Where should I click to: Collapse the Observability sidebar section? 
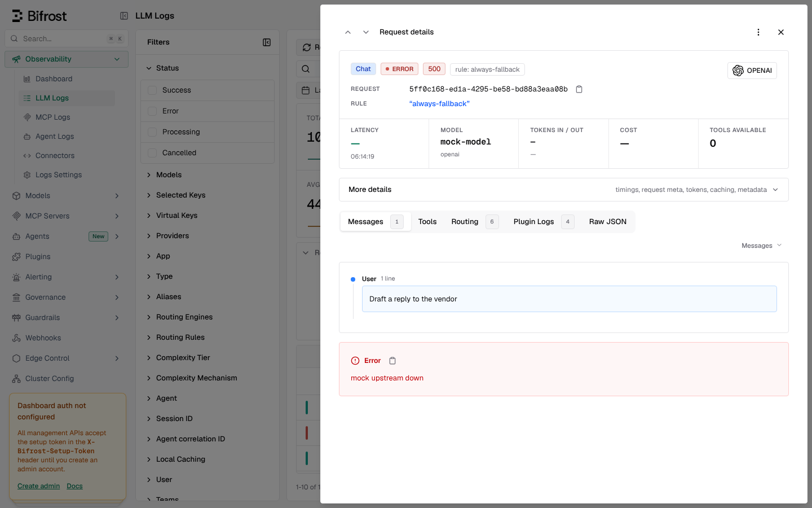click(x=67, y=59)
